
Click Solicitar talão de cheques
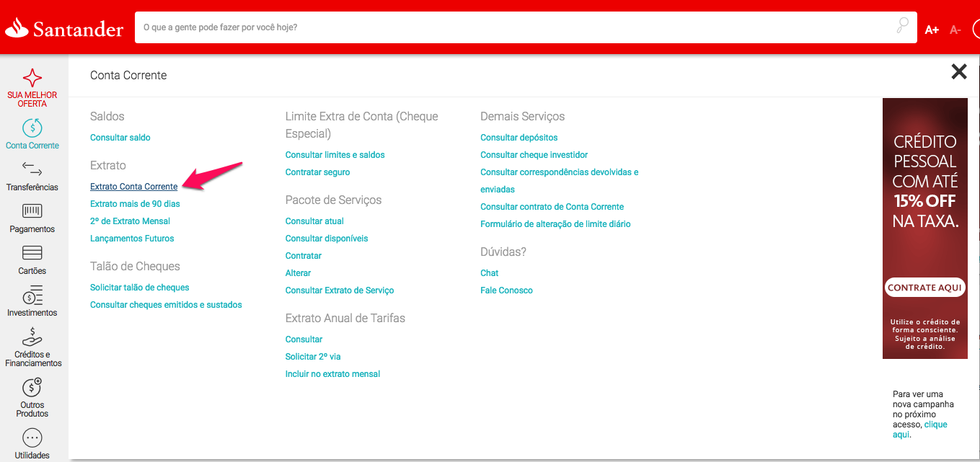click(x=140, y=288)
